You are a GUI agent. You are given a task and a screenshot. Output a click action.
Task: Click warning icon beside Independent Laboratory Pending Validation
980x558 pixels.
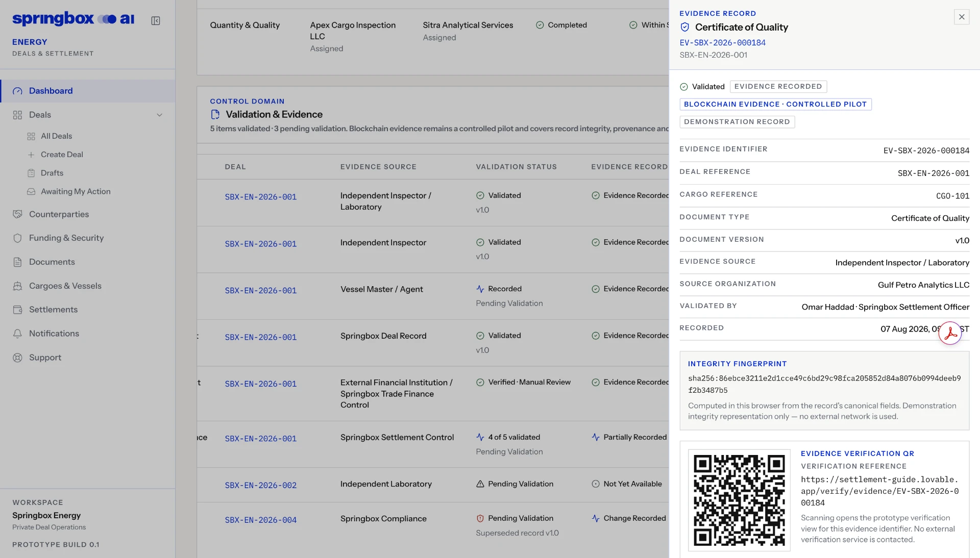tap(480, 484)
